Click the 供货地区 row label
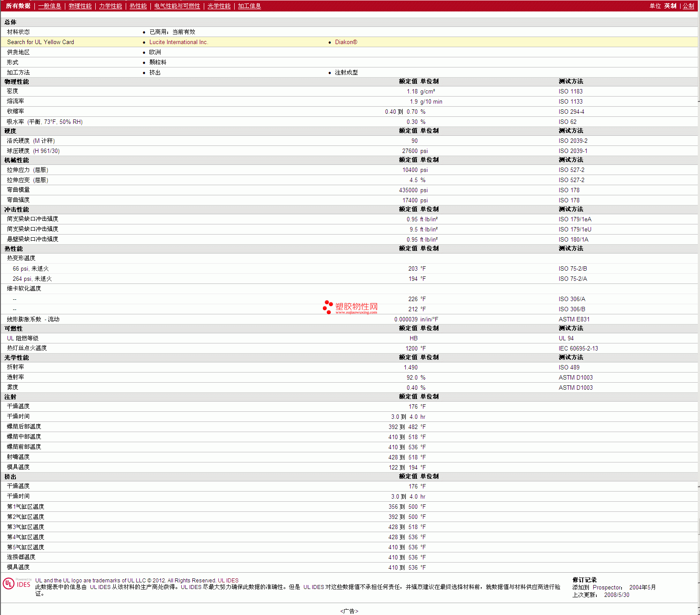This screenshot has height=615, width=700. pos(19,52)
